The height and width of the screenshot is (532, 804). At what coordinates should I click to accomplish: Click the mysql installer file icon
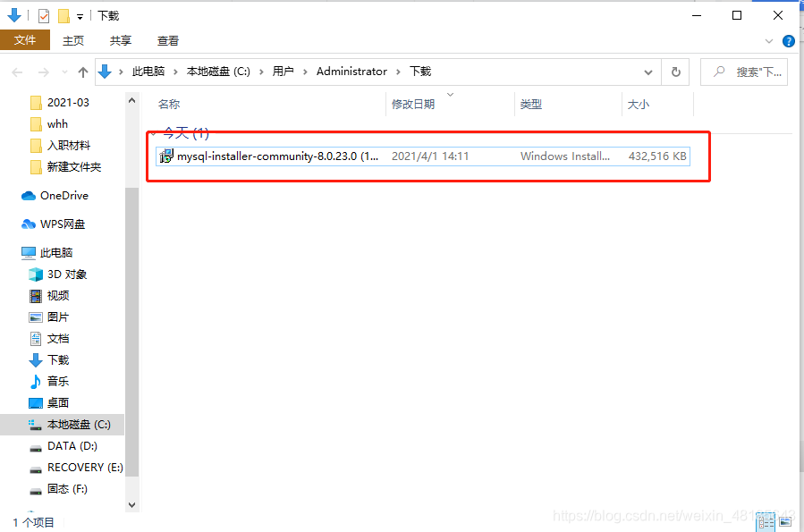click(x=166, y=156)
